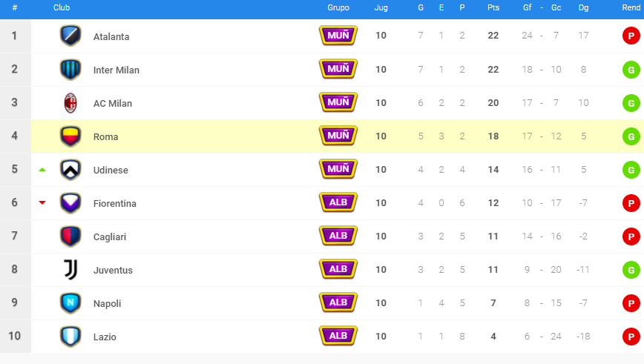Screen dimensions: 644x364
Task: Click Atalanta's red P form indicator
Action: [x=631, y=36]
